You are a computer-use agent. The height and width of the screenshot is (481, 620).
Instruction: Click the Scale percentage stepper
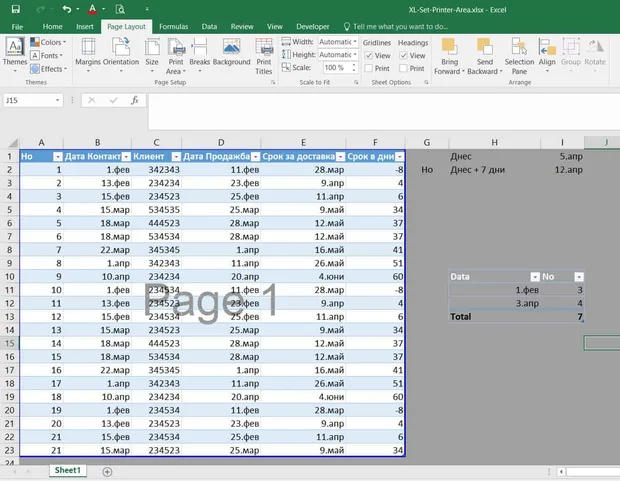coord(354,68)
